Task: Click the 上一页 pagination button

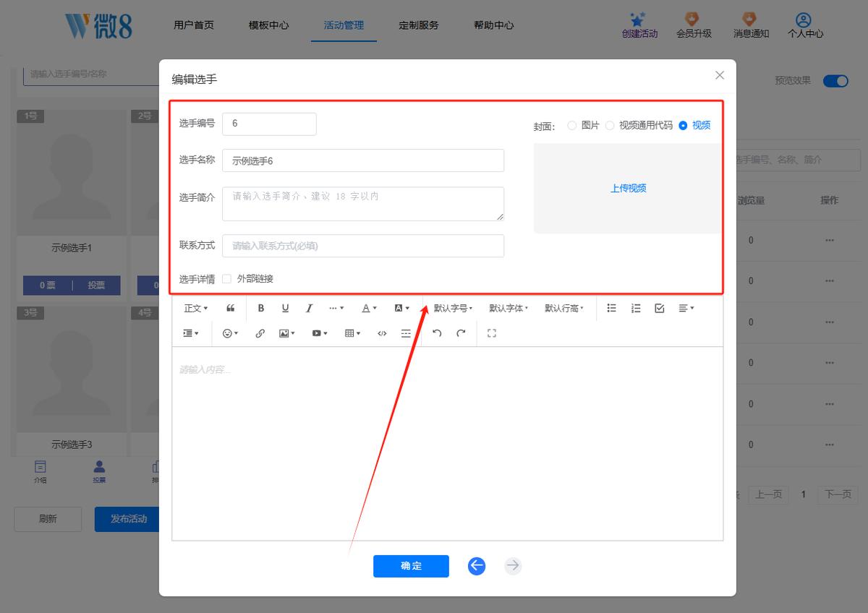Action: 768,494
